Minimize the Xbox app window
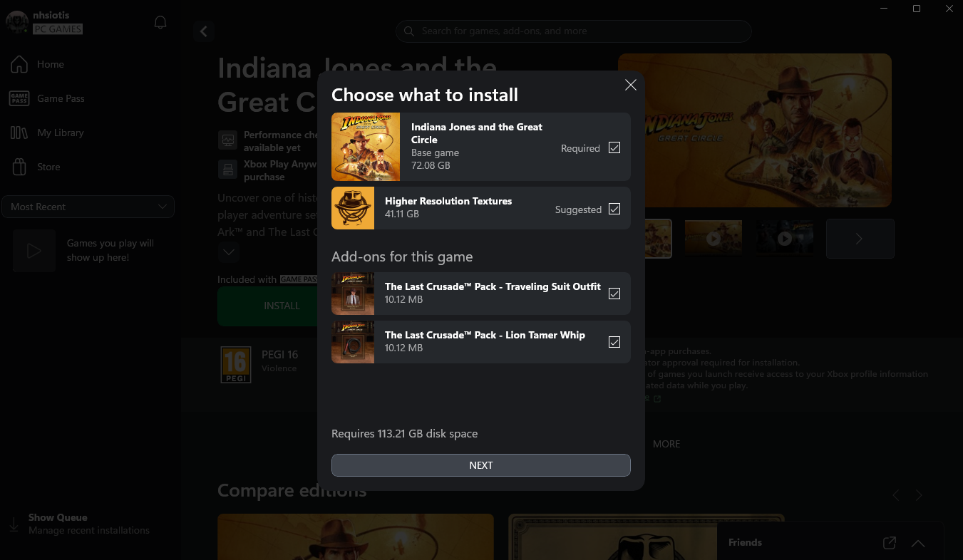The image size is (963, 560). [x=884, y=9]
